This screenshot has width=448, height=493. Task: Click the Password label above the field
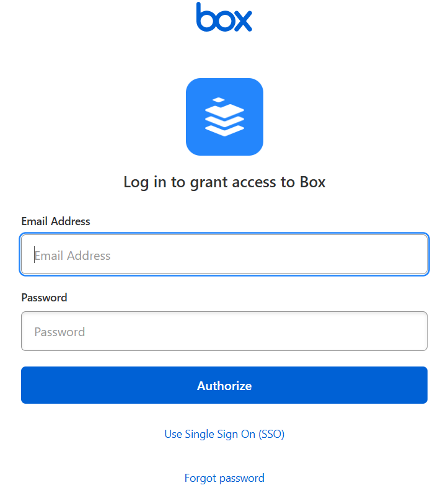tap(44, 298)
